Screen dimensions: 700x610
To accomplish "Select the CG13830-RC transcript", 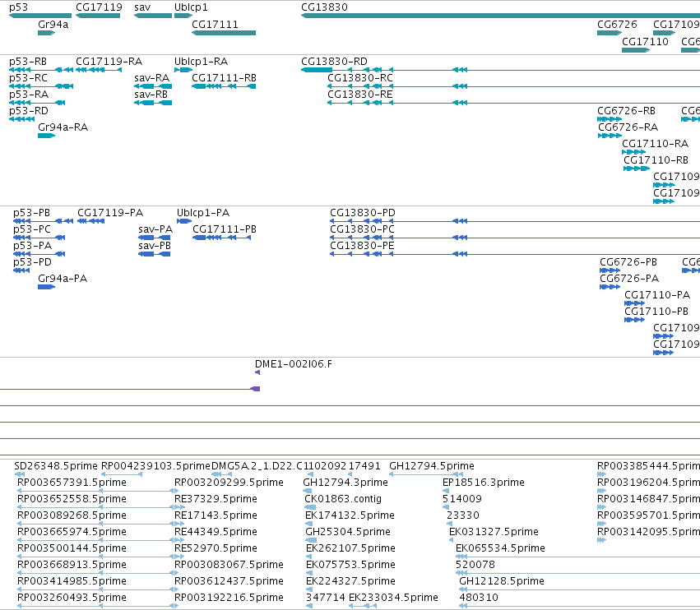I will click(513, 86).
